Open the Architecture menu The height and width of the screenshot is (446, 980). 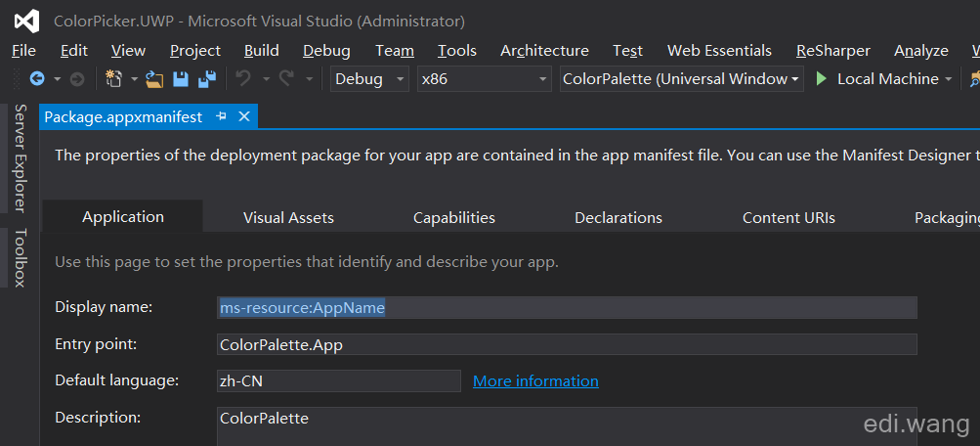(x=544, y=51)
